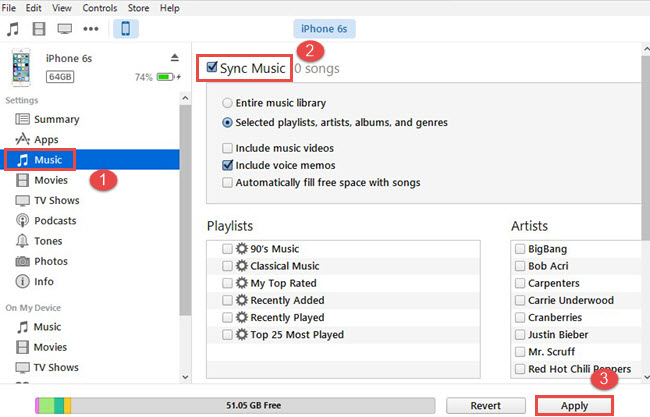
Task: Click the green segment of storage bar
Action: click(x=46, y=406)
